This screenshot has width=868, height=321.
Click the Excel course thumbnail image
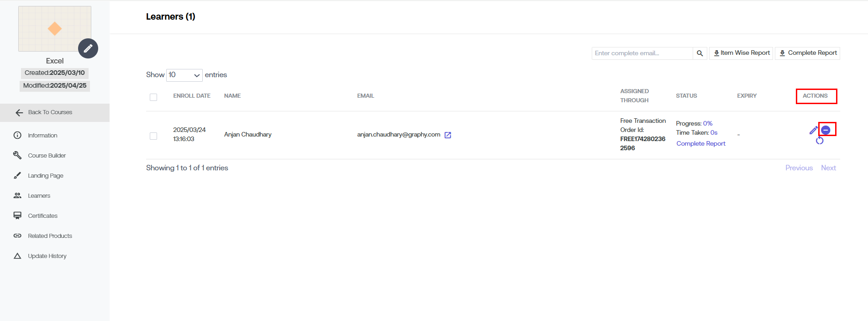[x=50, y=27]
